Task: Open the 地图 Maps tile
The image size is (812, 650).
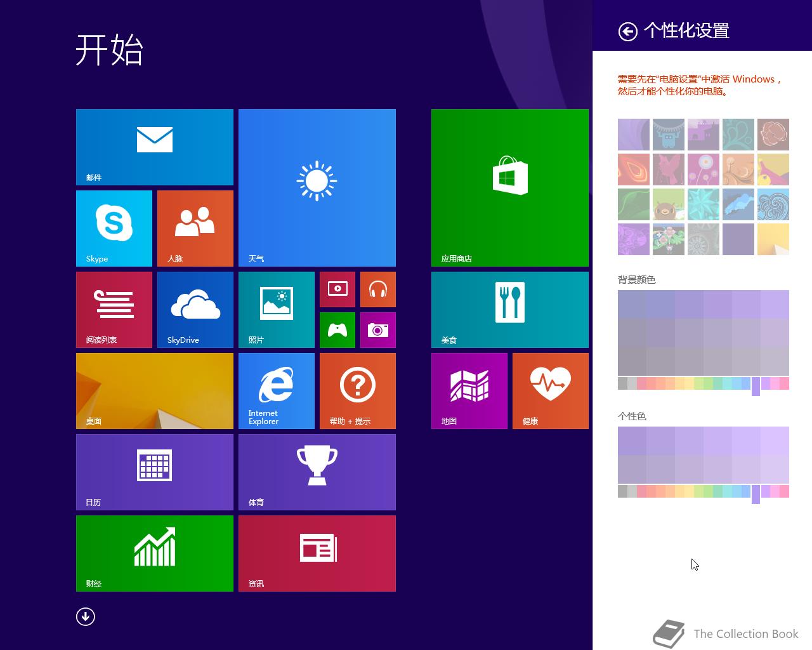Action: [x=469, y=391]
